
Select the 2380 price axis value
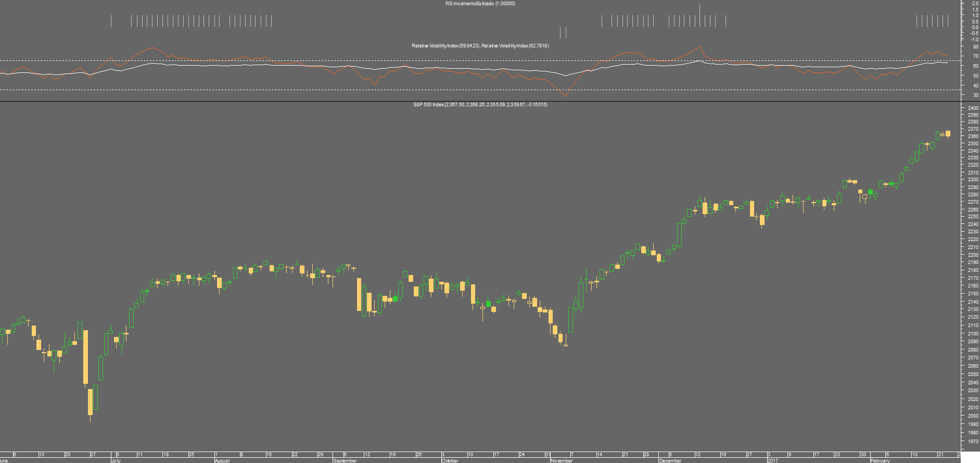coord(973,122)
